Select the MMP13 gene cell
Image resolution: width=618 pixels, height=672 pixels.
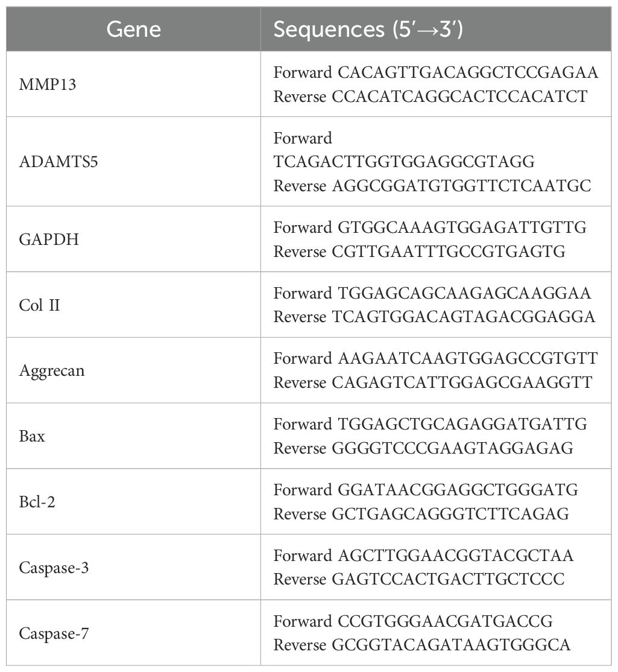coord(48,84)
